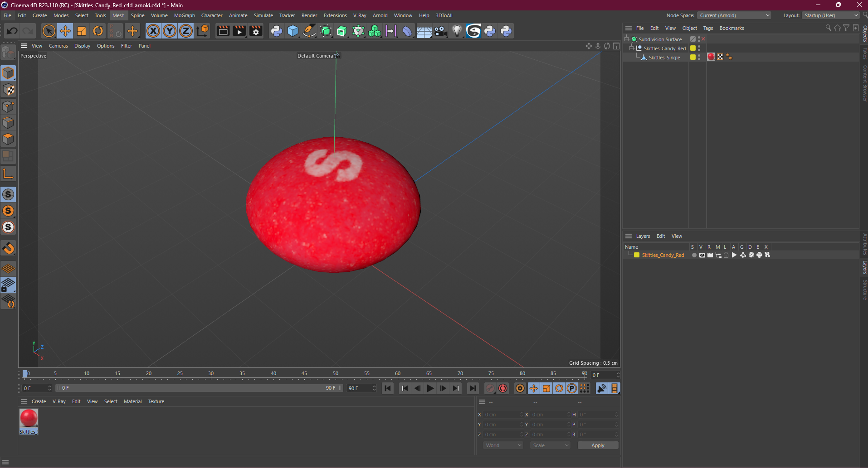This screenshot has width=868, height=468.
Task: Open Tags menu in Objects manager
Action: (x=708, y=28)
